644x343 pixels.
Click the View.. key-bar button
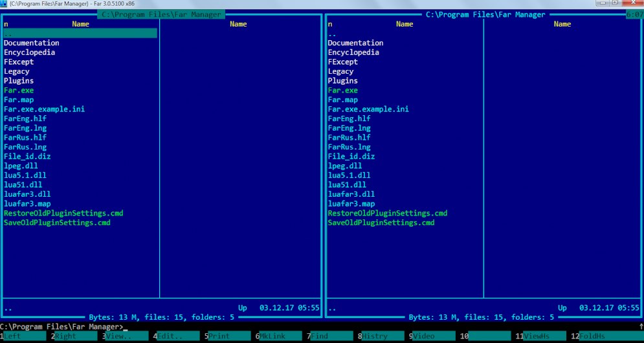coord(127,336)
